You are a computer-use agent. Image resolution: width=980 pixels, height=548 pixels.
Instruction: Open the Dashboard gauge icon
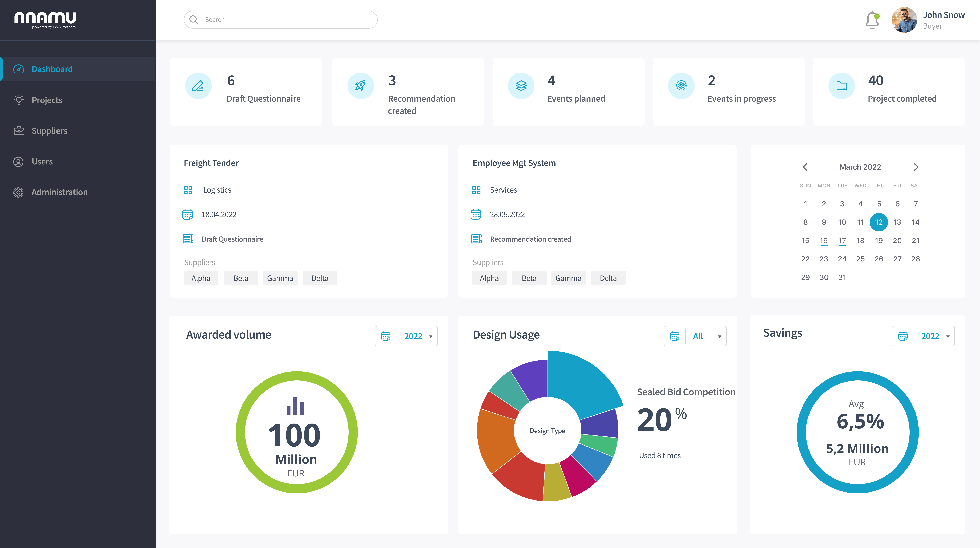point(19,69)
